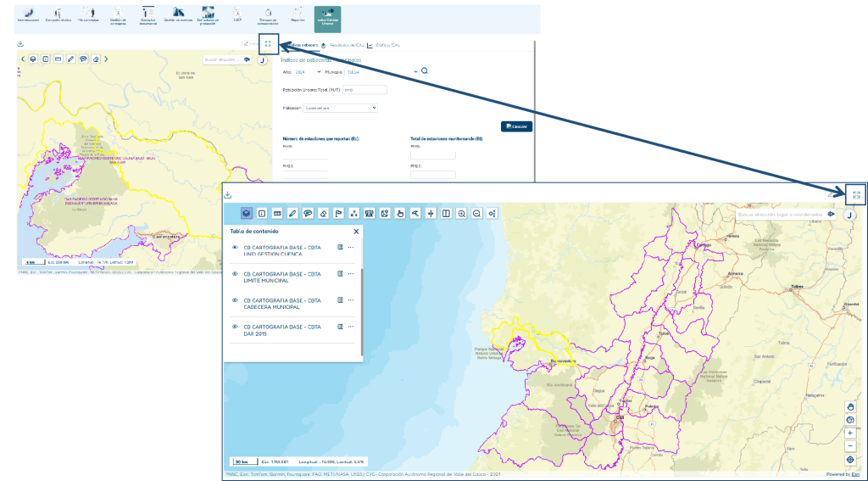Screen dimensions: 868x481
Task: Open more options for LIMITE MUNICIPAL layer
Action: (350, 274)
